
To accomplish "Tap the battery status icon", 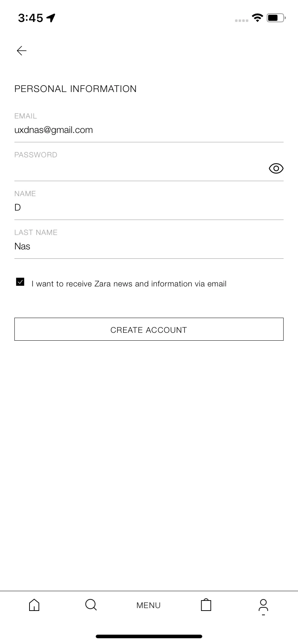I will click(x=276, y=18).
